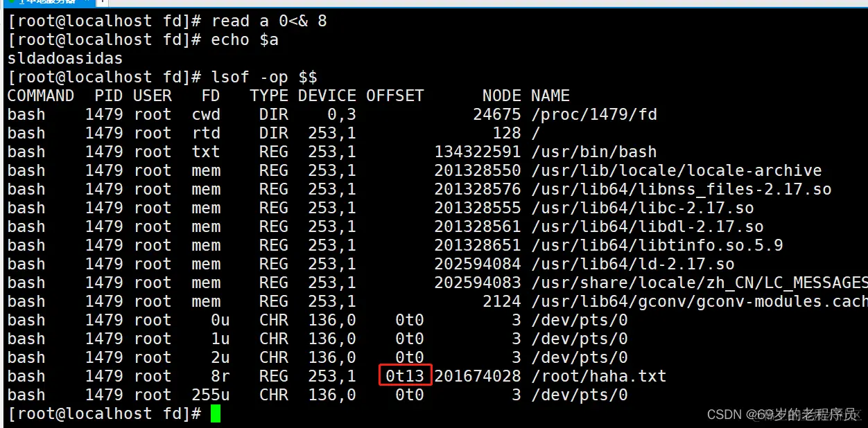Click node number 201328555
The width and height of the screenshot is (868, 428).
pos(478,208)
